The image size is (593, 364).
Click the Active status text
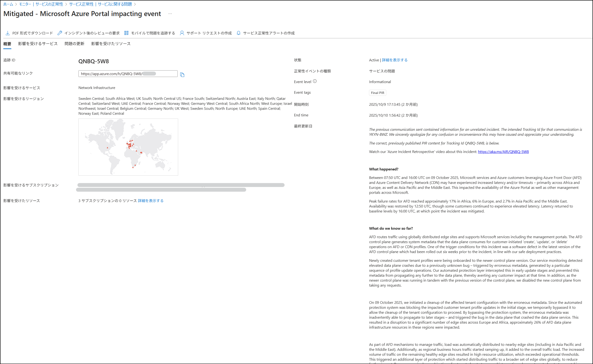tap(374, 60)
